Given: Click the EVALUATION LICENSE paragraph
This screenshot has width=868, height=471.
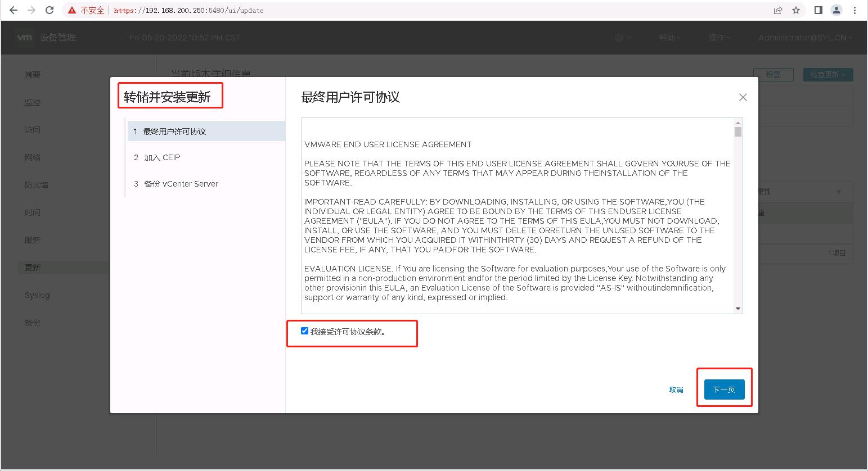Looking at the screenshot, I should pos(516,283).
